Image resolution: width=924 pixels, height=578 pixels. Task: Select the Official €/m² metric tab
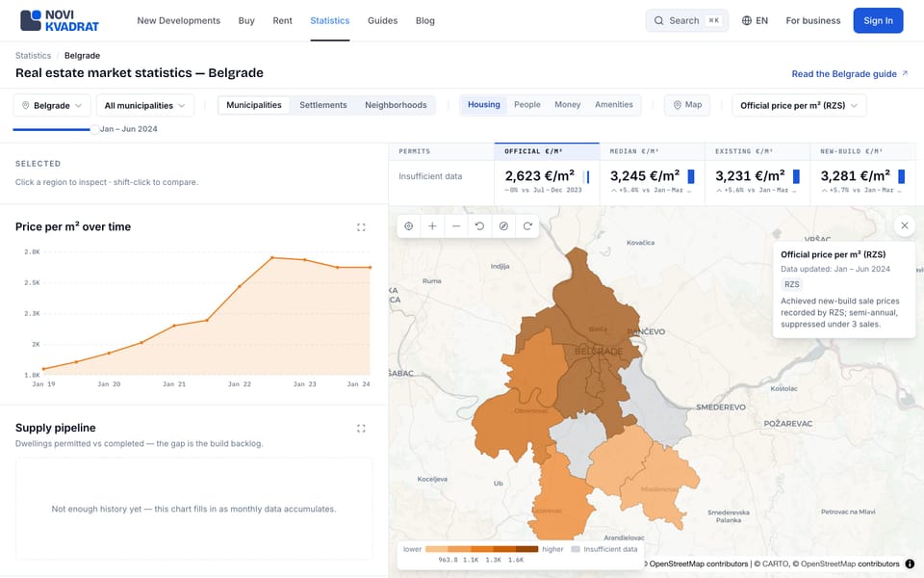pos(547,173)
